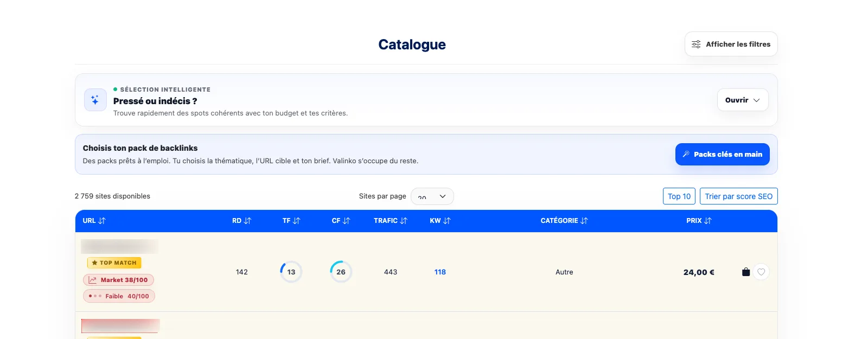
Task: Click the sparkle icon beside Pressé ou indécis
Action: pos(95,100)
